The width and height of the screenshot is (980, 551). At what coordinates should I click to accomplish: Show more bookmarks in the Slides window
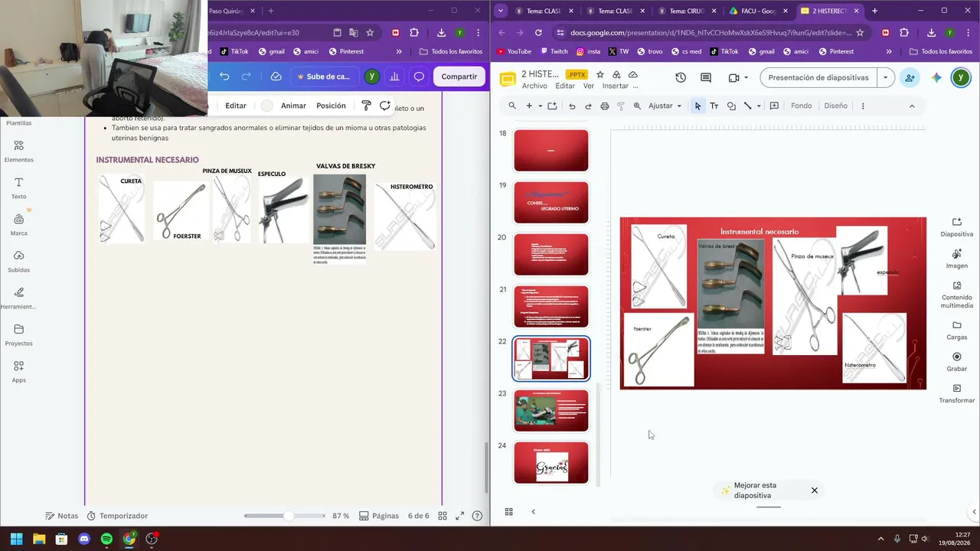(889, 51)
